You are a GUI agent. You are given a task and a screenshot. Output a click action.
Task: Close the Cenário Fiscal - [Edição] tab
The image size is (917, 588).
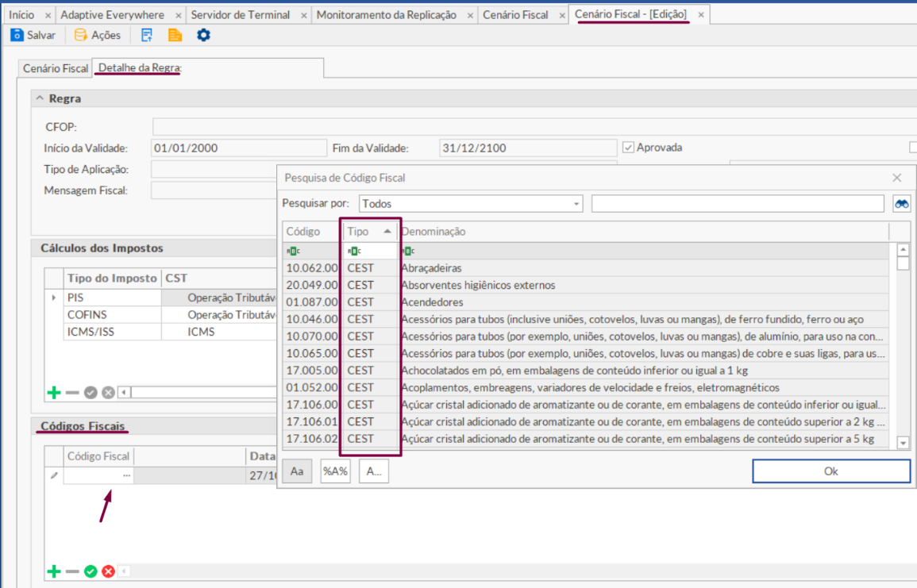700,14
